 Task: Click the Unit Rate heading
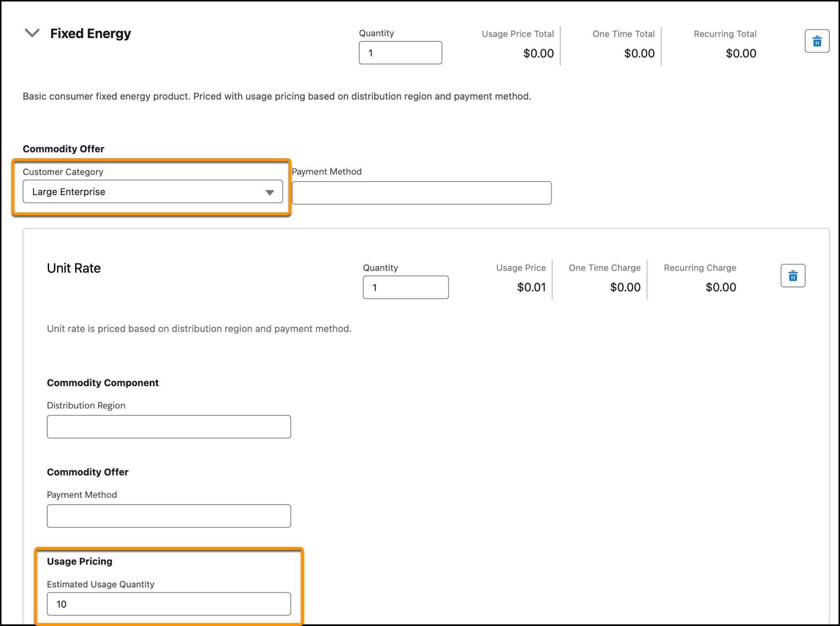(x=74, y=268)
